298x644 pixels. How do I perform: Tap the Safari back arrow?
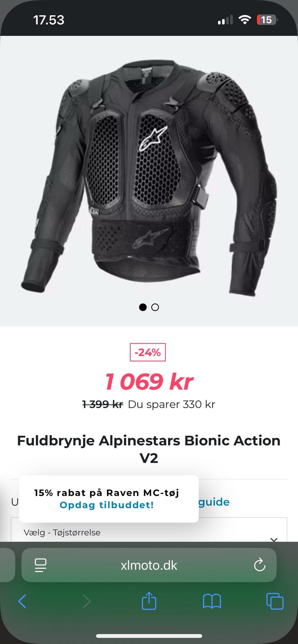pos(22,602)
